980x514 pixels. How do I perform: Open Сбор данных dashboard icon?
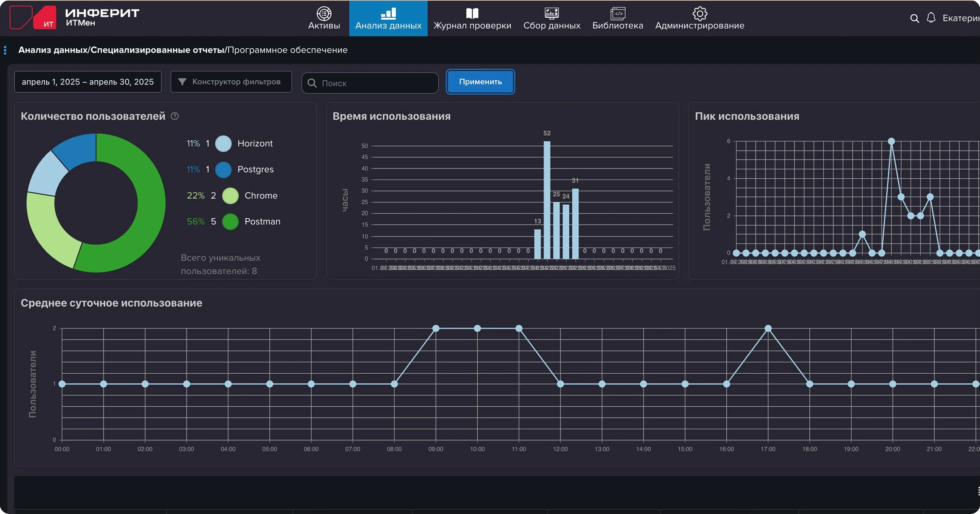551,14
